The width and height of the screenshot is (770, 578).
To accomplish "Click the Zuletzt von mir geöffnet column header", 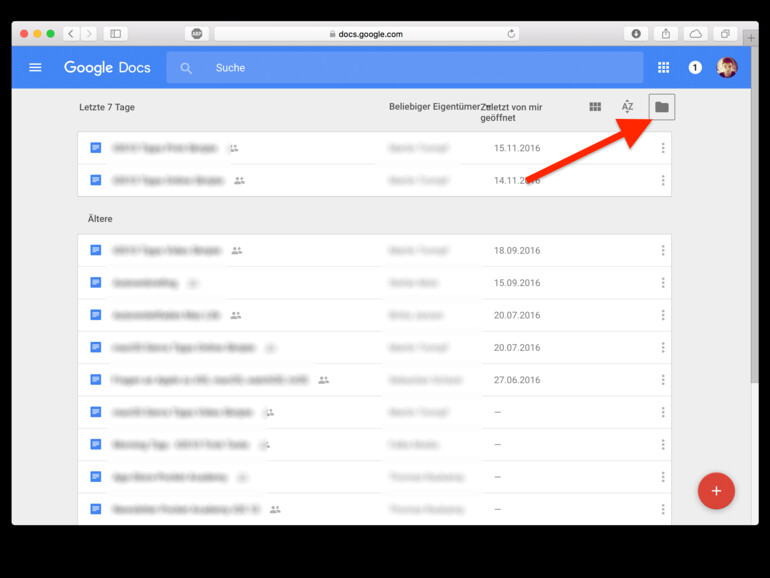I will point(511,112).
